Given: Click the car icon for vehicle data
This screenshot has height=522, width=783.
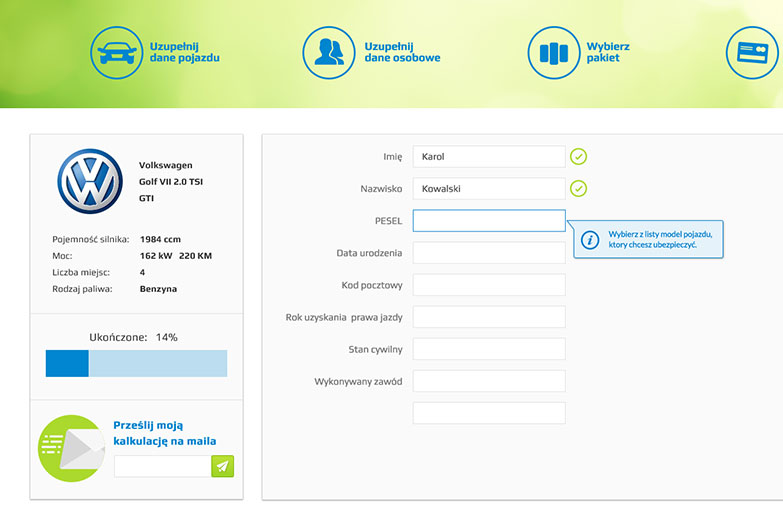Looking at the screenshot, I should click(117, 52).
